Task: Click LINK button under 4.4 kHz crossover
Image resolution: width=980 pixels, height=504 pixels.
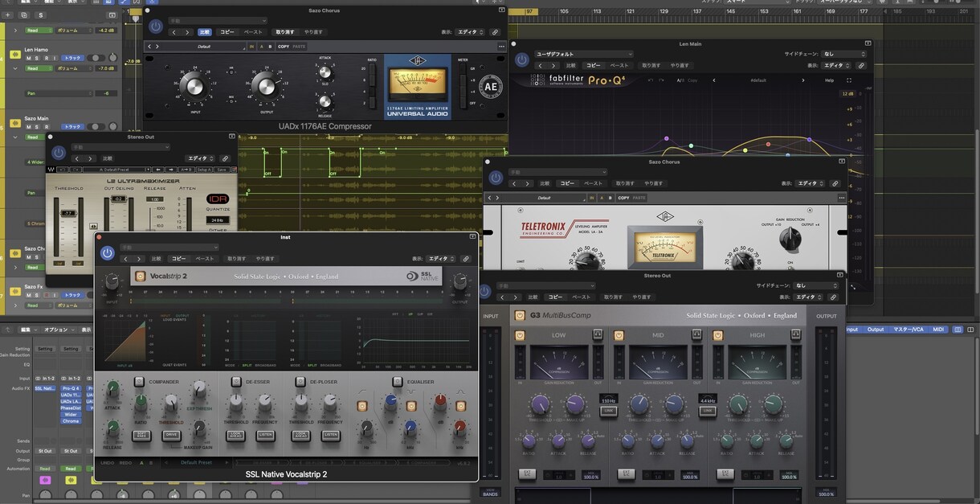Action: [x=708, y=410]
